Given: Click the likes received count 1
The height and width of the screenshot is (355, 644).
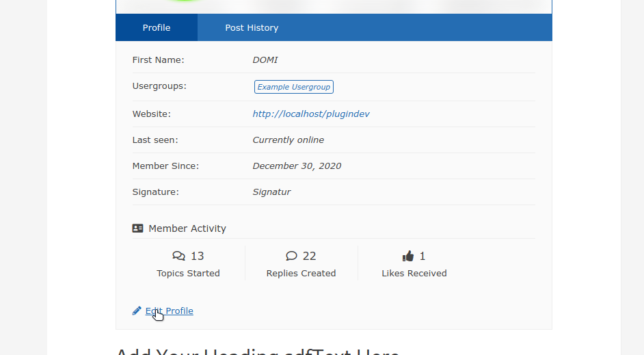Looking at the screenshot, I should (422, 256).
